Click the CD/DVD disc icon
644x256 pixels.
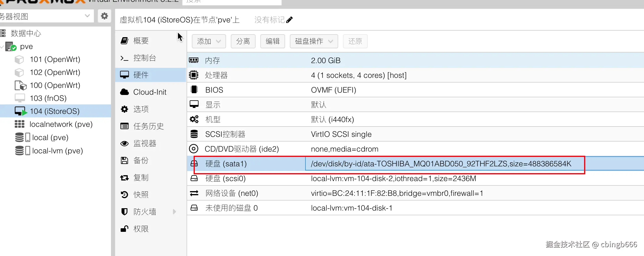(x=194, y=149)
